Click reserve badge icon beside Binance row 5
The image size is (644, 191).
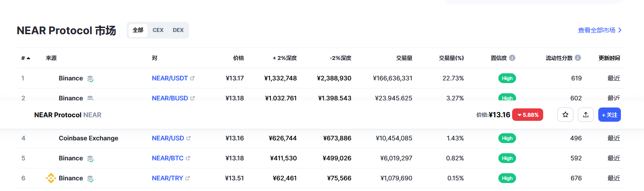pos(90,159)
